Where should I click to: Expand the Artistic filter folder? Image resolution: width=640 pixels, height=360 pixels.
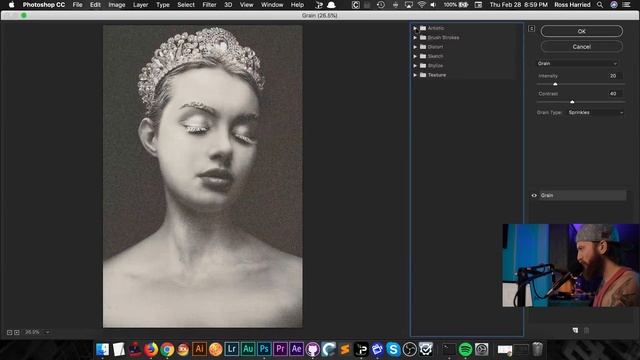point(415,28)
